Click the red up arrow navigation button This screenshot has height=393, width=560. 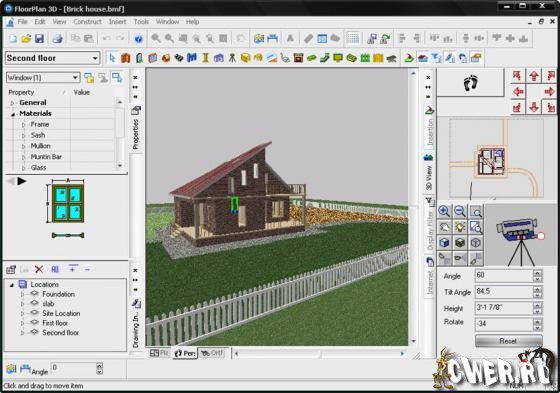point(534,76)
